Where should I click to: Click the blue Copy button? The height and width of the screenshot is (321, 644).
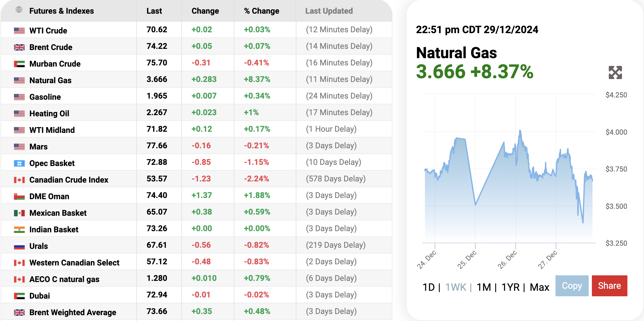pos(572,286)
